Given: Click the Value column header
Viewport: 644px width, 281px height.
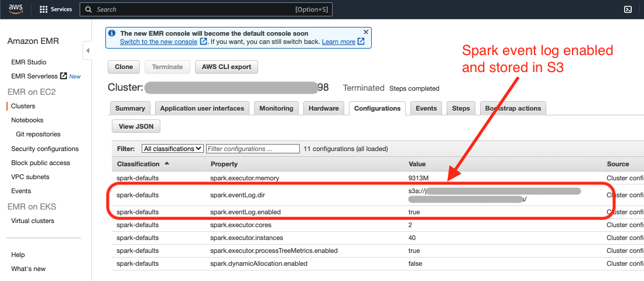Looking at the screenshot, I should (x=417, y=164).
